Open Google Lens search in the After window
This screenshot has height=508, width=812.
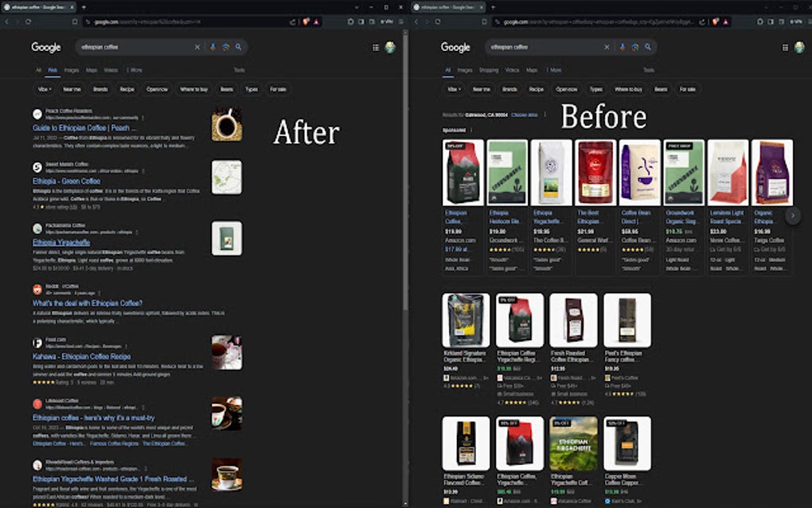[x=226, y=47]
